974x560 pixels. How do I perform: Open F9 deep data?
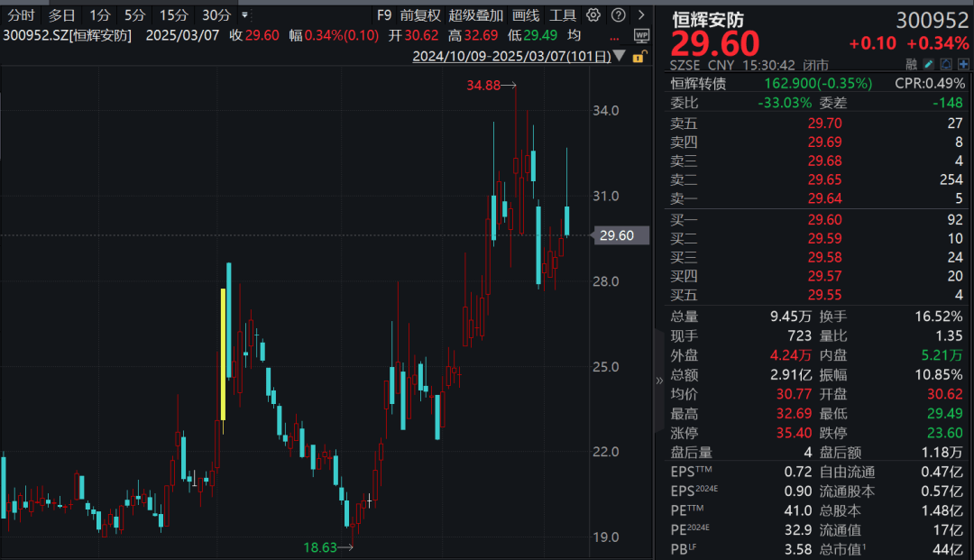click(384, 15)
